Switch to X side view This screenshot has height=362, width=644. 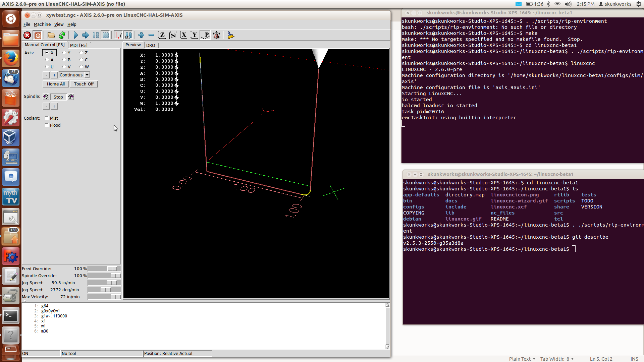coord(183,35)
